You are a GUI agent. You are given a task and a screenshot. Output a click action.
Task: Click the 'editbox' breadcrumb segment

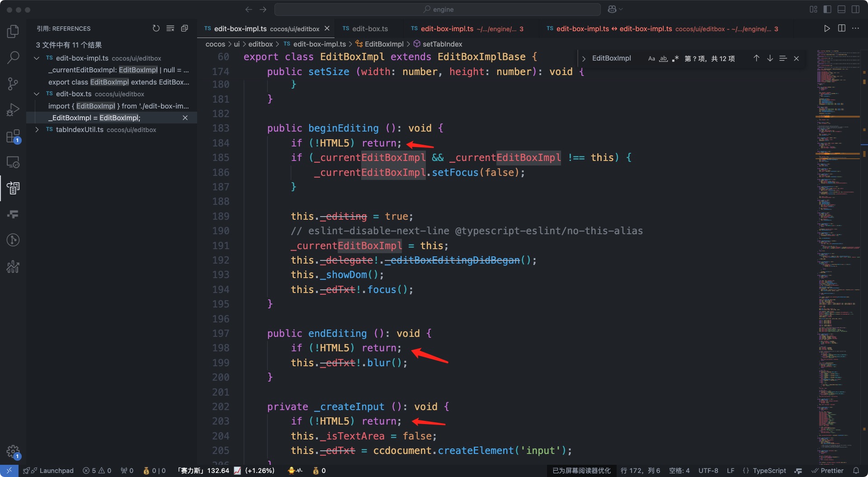point(260,44)
